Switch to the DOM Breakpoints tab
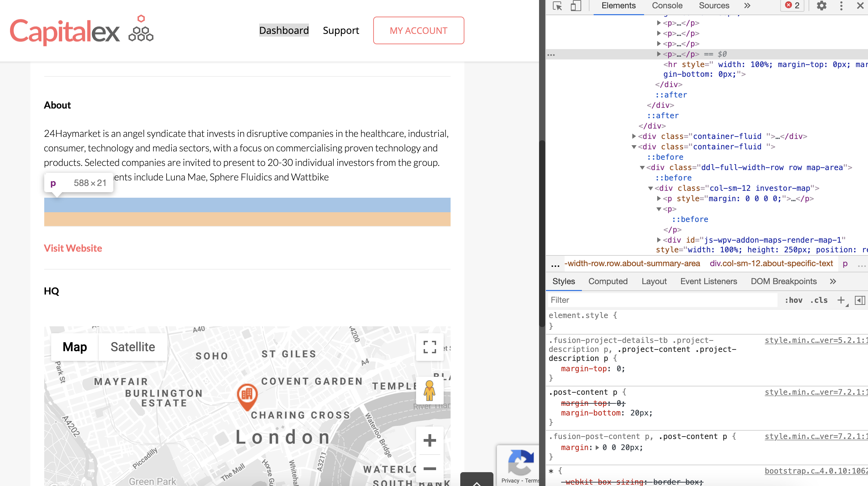Viewport: 868px width, 486px height. 784,281
